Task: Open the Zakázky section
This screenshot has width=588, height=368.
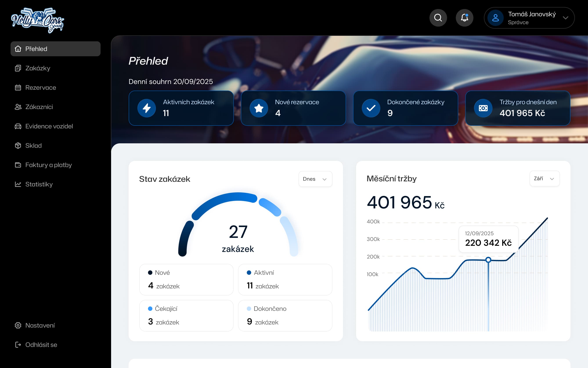Action: (38, 68)
